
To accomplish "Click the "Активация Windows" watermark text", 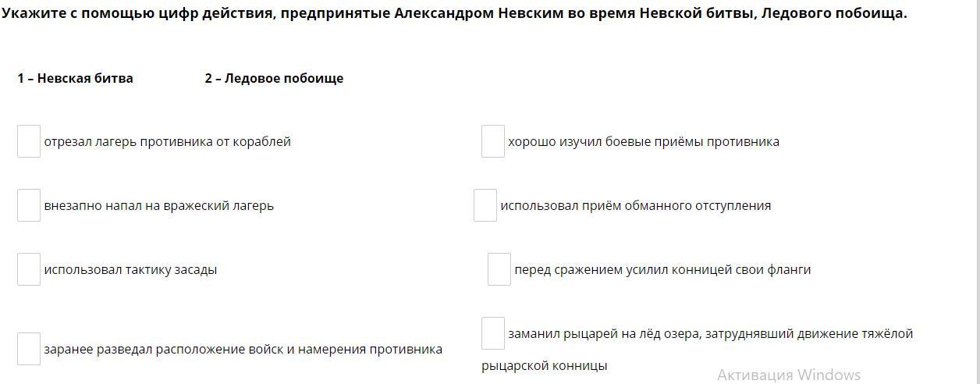I will (x=788, y=375).
